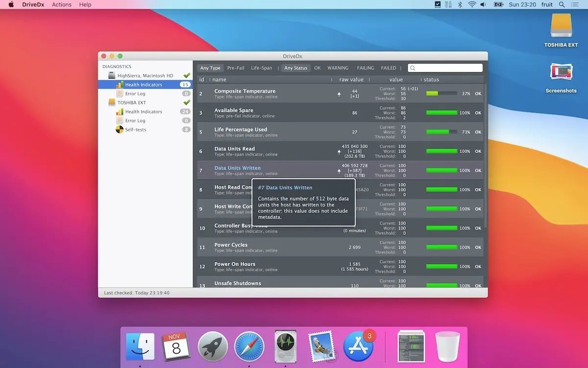The width and height of the screenshot is (588, 368).
Task: Click inside the search field
Action: coord(445,68)
